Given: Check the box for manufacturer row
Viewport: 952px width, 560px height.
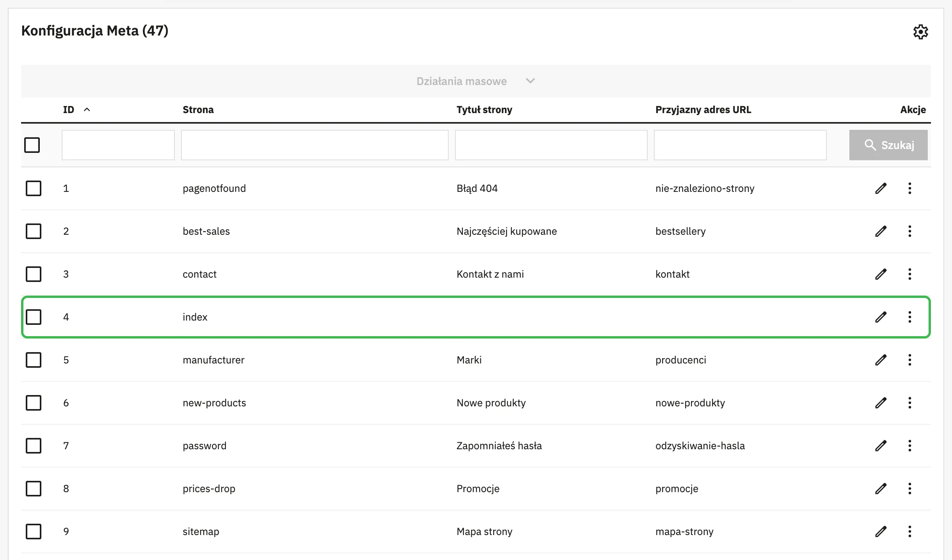Looking at the screenshot, I should click(x=34, y=360).
